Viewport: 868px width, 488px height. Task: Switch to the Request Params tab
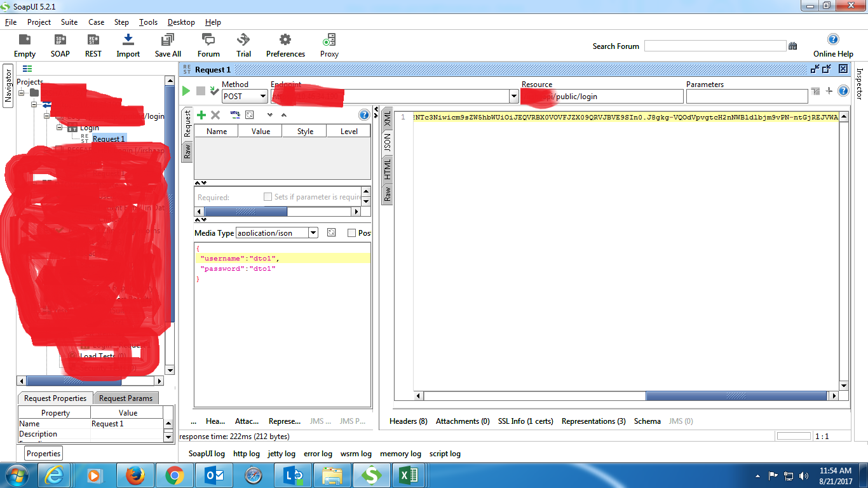[126, 398]
